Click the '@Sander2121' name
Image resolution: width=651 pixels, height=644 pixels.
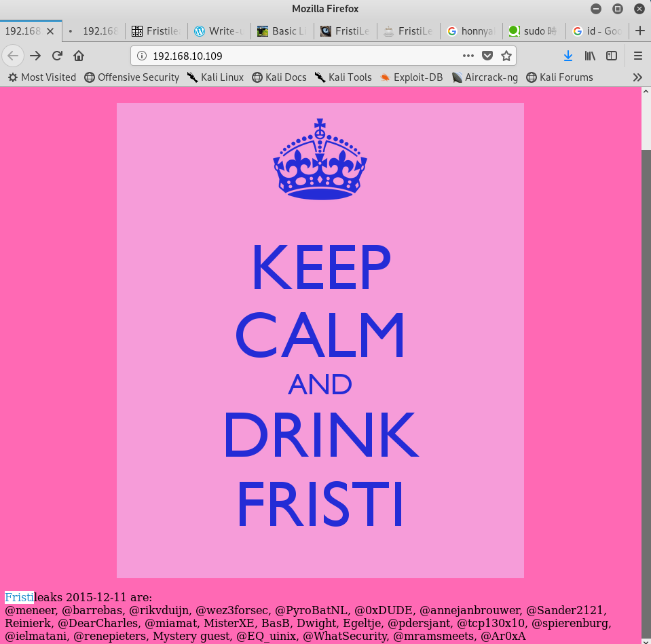(x=565, y=610)
